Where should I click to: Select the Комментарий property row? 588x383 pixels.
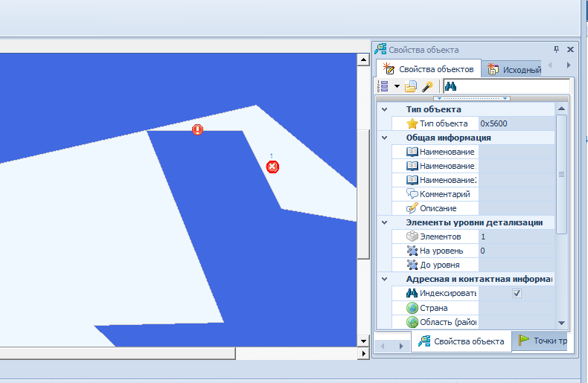(x=444, y=194)
